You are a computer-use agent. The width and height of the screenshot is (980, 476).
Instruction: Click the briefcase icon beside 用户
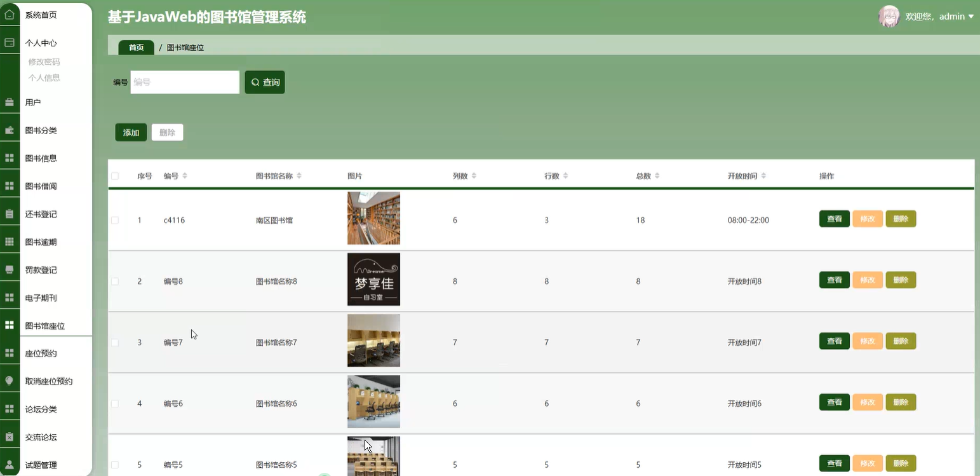pos(10,102)
